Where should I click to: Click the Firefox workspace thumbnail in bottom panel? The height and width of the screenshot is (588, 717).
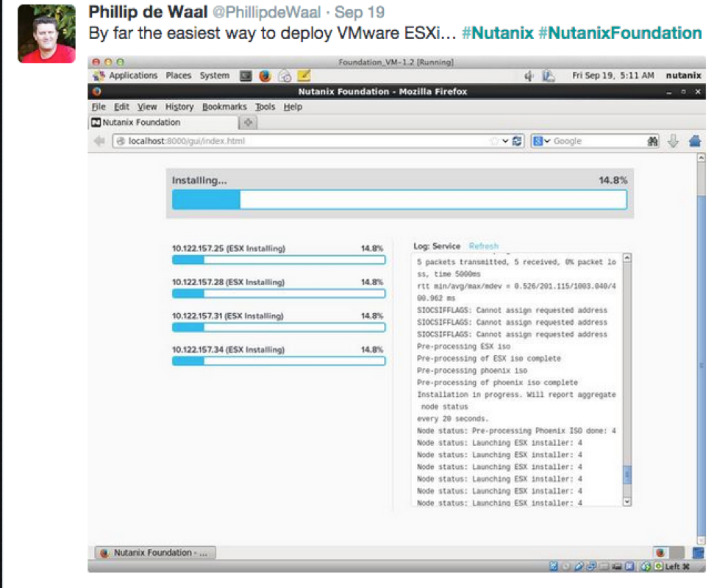point(660,553)
